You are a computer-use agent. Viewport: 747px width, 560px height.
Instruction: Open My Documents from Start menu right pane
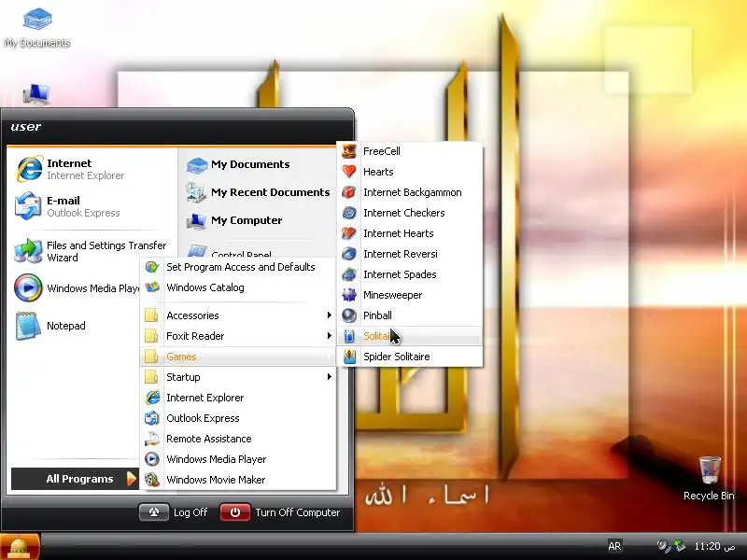tap(238, 164)
